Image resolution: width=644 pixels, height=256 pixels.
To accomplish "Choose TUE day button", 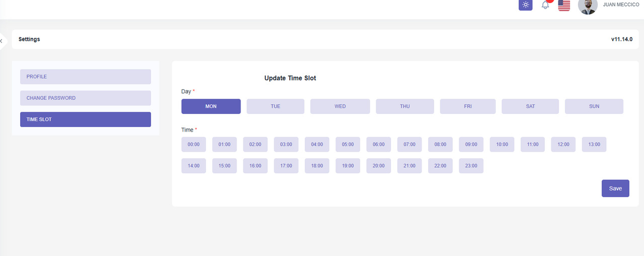I will point(275,106).
